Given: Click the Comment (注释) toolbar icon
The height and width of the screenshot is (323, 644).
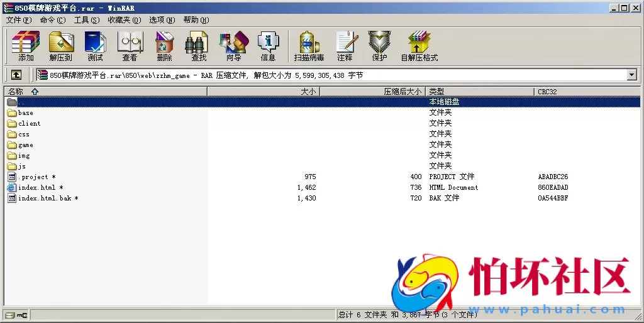Looking at the screenshot, I should [345, 46].
